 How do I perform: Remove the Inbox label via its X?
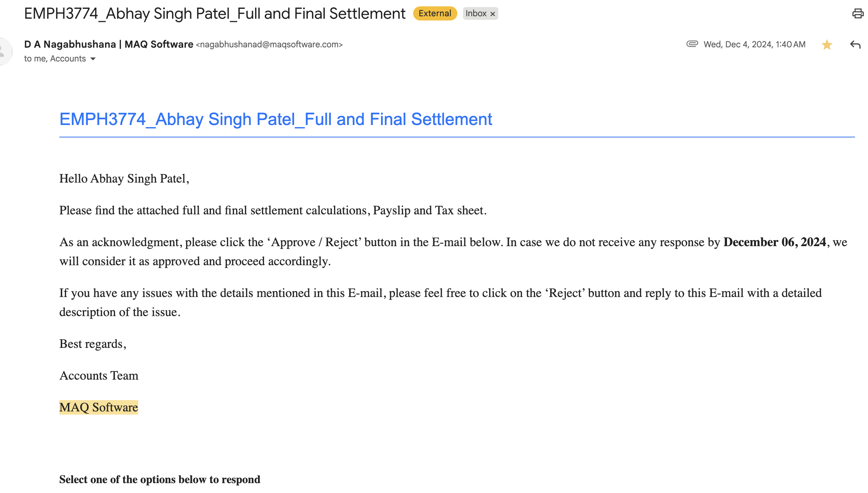[x=493, y=14]
